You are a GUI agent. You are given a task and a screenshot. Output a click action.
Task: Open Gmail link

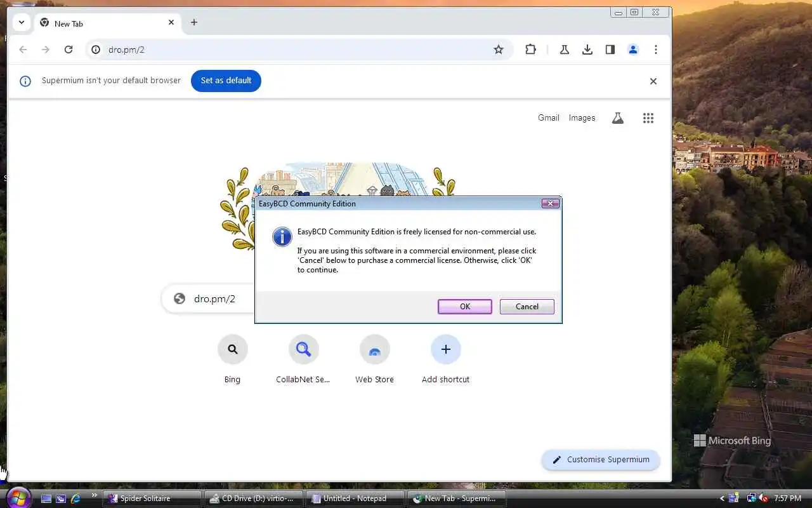coord(549,118)
